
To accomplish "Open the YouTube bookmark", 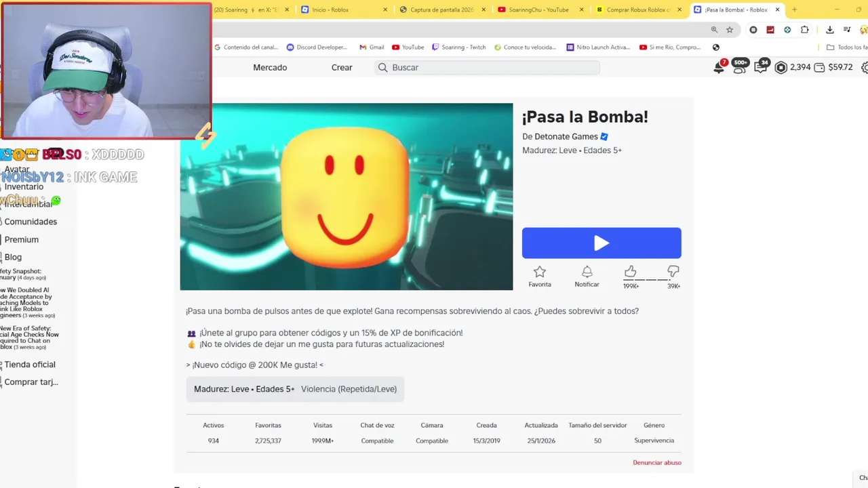I will 408,47.
